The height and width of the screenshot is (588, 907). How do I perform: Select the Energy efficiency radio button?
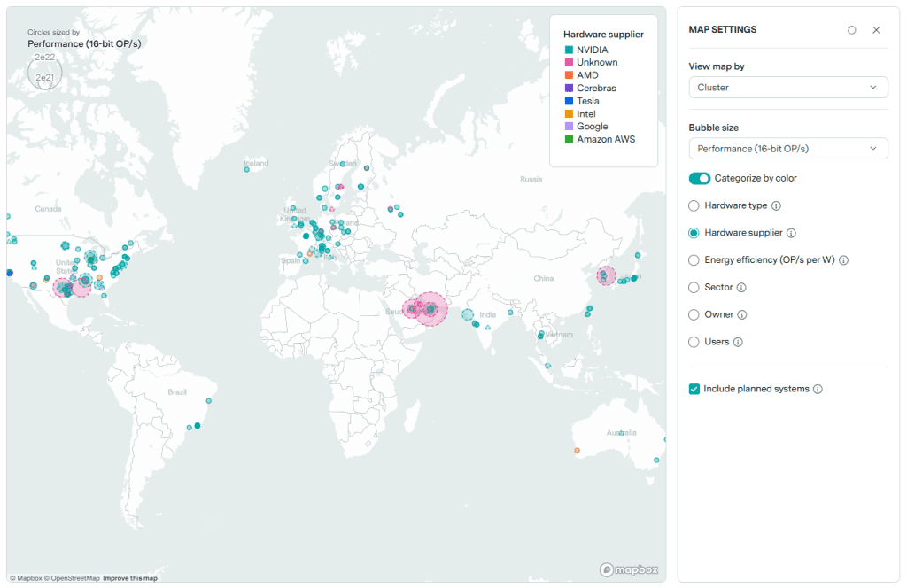tap(694, 260)
